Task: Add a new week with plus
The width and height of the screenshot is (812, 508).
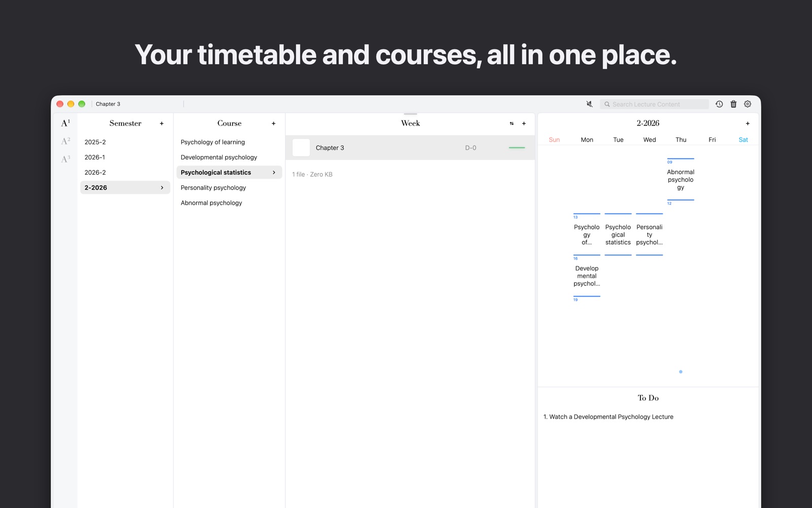Action: click(x=524, y=123)
